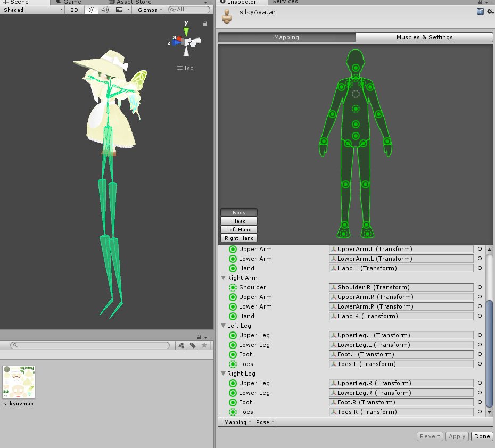Open the Asset Store tab

[x=130, y=2]
